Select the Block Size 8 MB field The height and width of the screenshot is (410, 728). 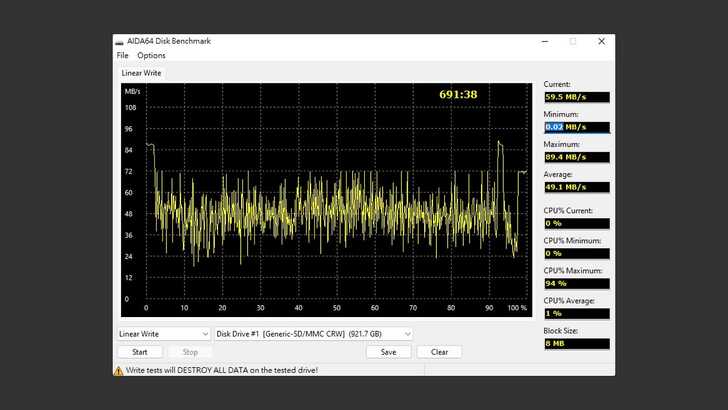pos(576,344)
